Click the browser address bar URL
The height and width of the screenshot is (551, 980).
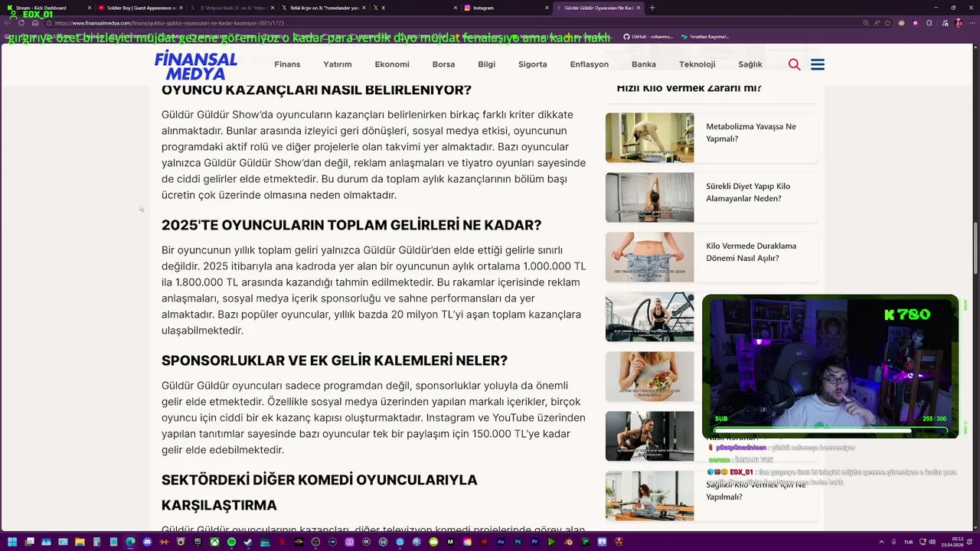(x=169, y=23)
